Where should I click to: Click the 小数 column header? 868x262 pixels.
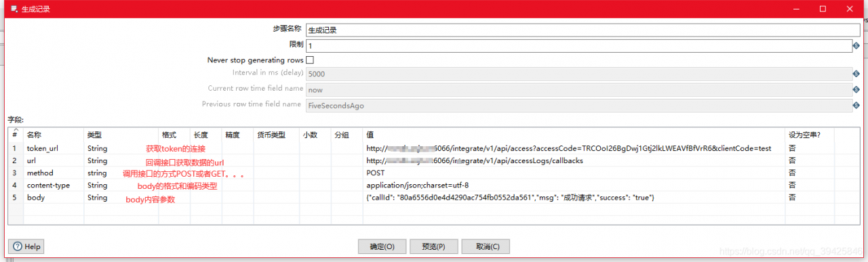(x=315, y=135)
